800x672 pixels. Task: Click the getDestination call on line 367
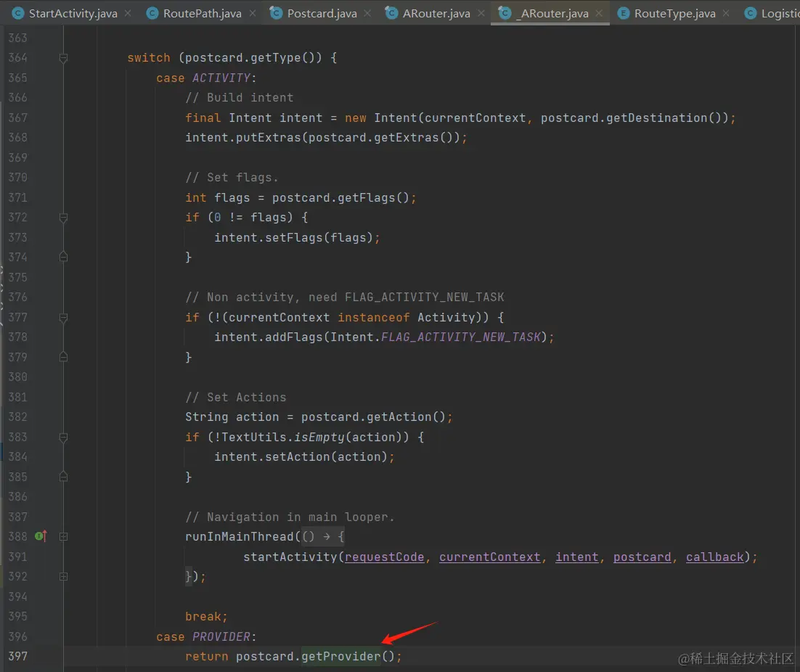click(x=656, y=118)
